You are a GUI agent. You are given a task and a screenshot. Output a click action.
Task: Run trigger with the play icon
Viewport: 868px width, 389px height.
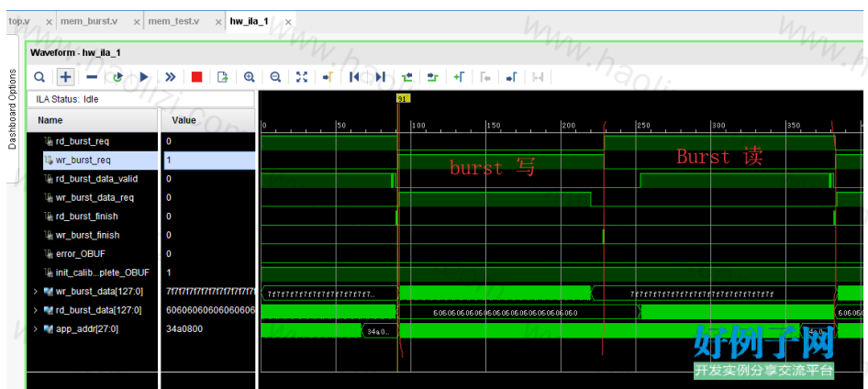pos(144,77)
